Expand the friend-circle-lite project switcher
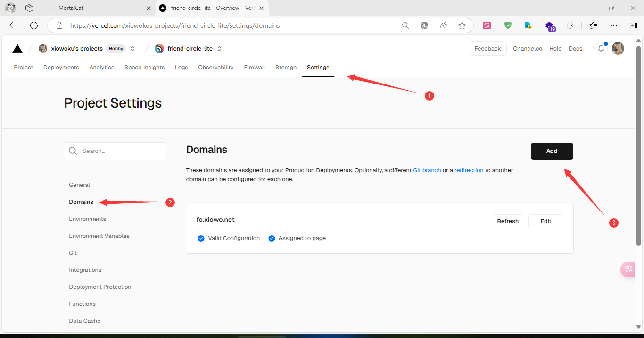Image resolution: width=644 pixels, height=338 pixels. [x=219, y=49]
